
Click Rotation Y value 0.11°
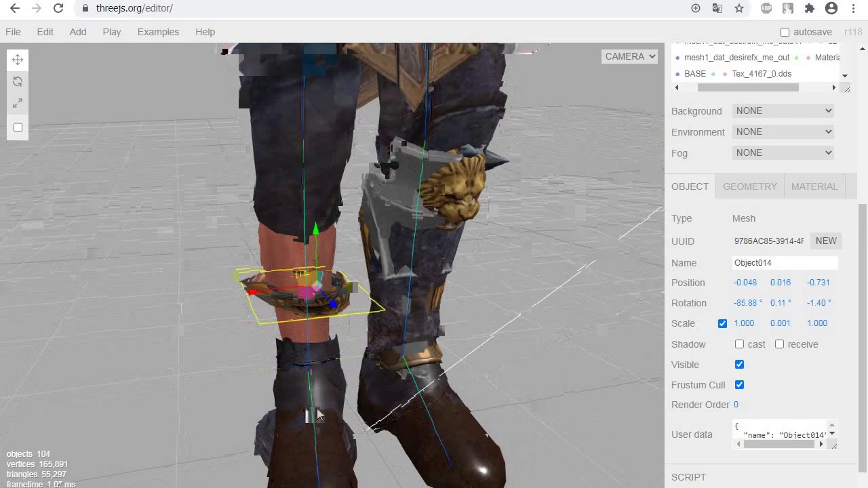[x=781, y=303]
